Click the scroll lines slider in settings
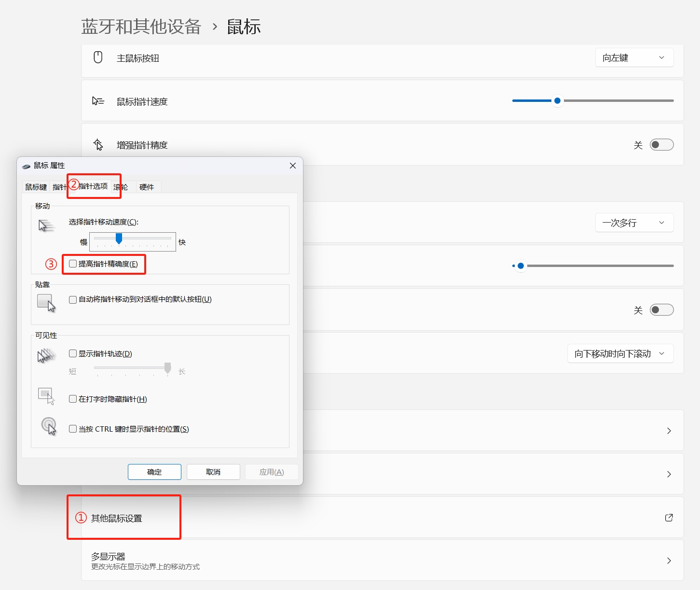The height and width of the screenshot is (590, 700). [x=593, y=266]
